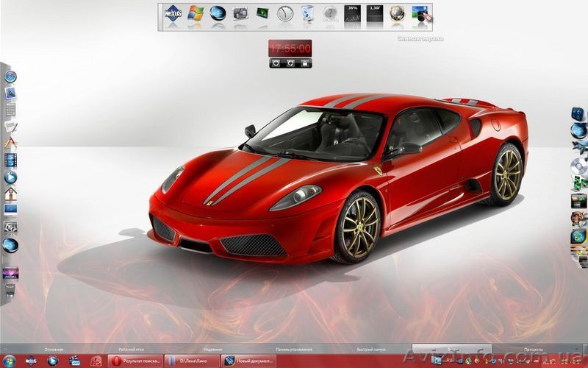Open the clapperboard player icon on taskbar
Screen dimensions: 588x368
pyautogui.click(x=75, y=361)
